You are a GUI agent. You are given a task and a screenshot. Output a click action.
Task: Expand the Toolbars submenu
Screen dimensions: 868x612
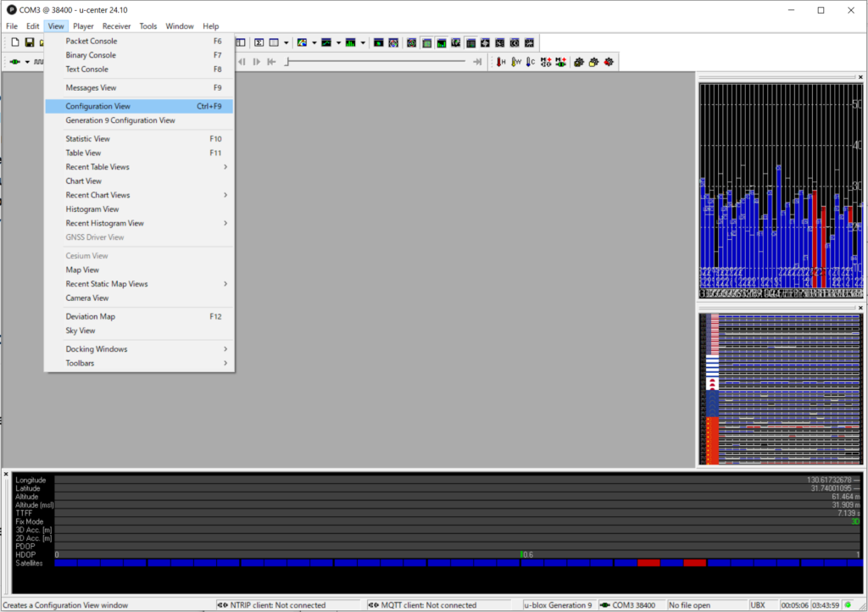tap(140, 364)
